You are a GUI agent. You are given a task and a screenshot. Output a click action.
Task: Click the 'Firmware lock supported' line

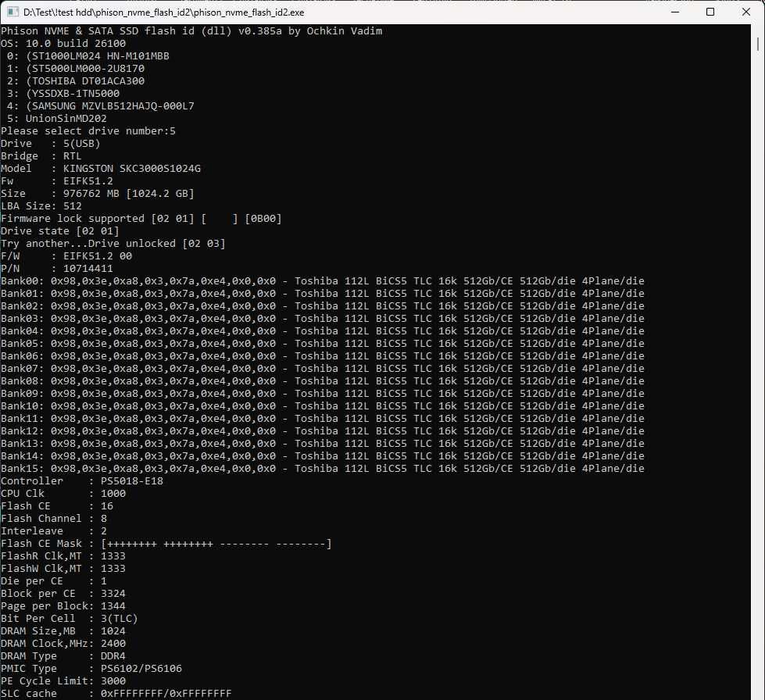pos(141,219)
